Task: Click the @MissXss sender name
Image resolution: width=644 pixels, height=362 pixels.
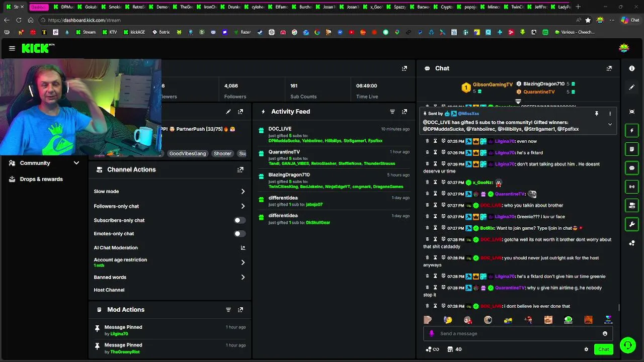Action: 468,114
